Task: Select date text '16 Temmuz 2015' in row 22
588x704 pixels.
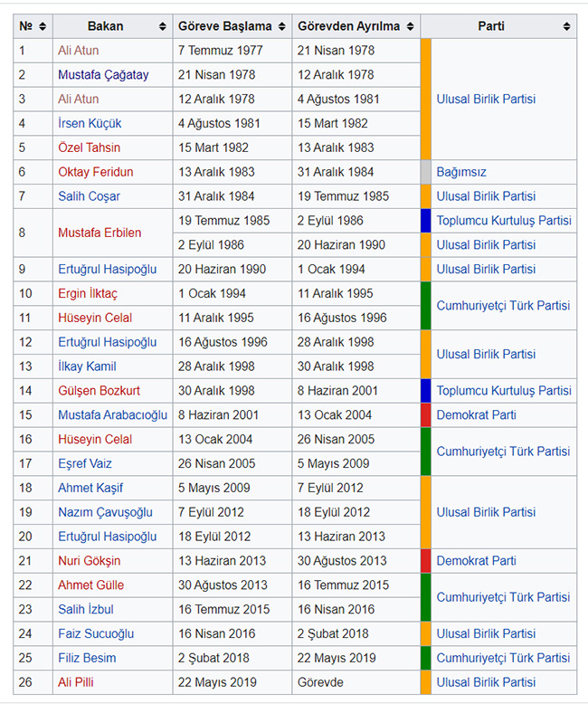Action: (x=344, y=585)
